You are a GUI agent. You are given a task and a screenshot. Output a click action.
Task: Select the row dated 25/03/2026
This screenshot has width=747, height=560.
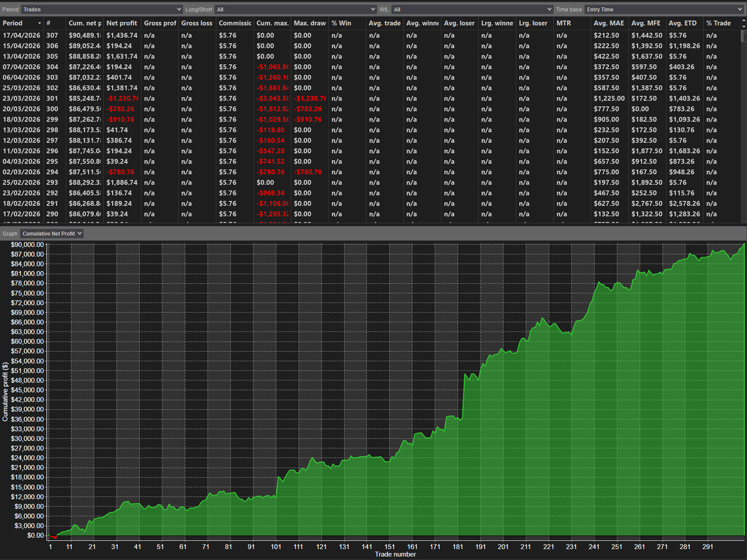coord(370,88)
